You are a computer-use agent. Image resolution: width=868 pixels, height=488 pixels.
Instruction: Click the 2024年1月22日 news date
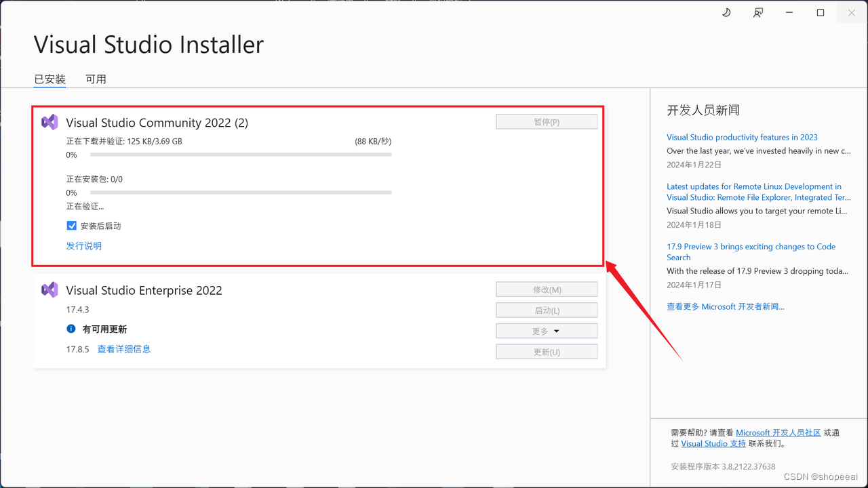(x=694, y=164)
